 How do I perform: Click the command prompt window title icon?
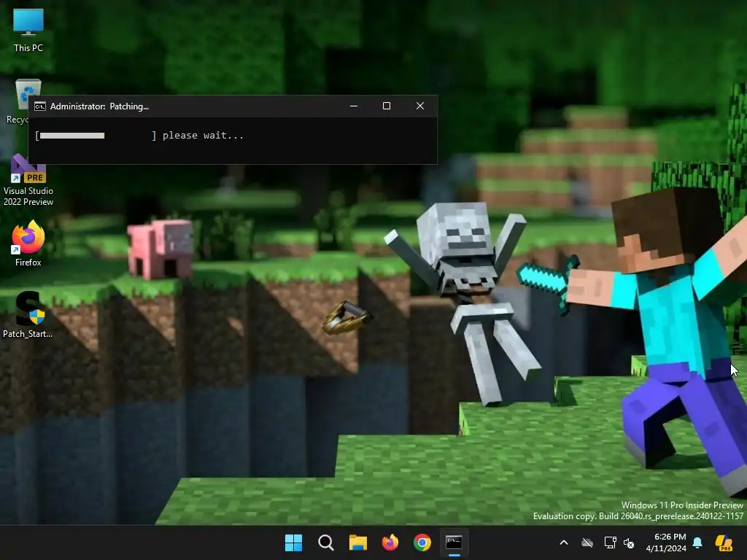pyautogui.click(x=40, y=106)
